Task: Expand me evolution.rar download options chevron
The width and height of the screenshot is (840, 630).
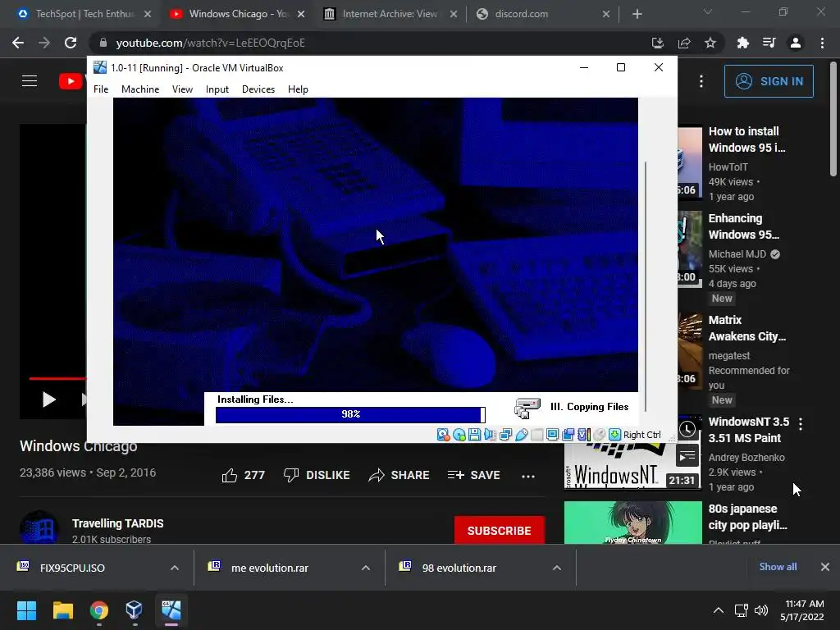Action: click(x=366, y=568)
